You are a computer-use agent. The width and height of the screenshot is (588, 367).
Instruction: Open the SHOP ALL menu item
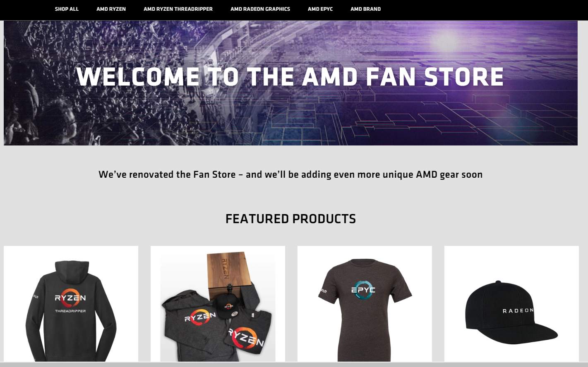(67, 9)
